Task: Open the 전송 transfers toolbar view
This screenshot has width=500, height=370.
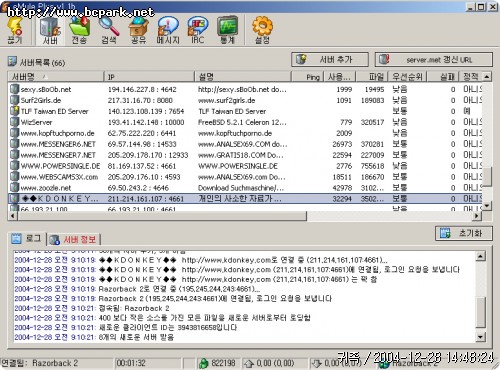Action: [x=79, y=31]
